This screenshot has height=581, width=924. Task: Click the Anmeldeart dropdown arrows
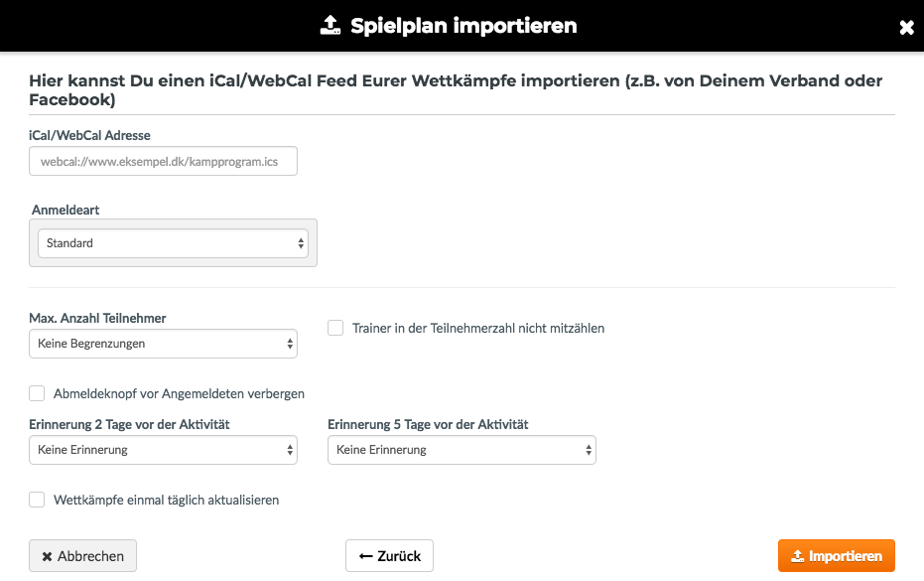[x=301, y=243]
